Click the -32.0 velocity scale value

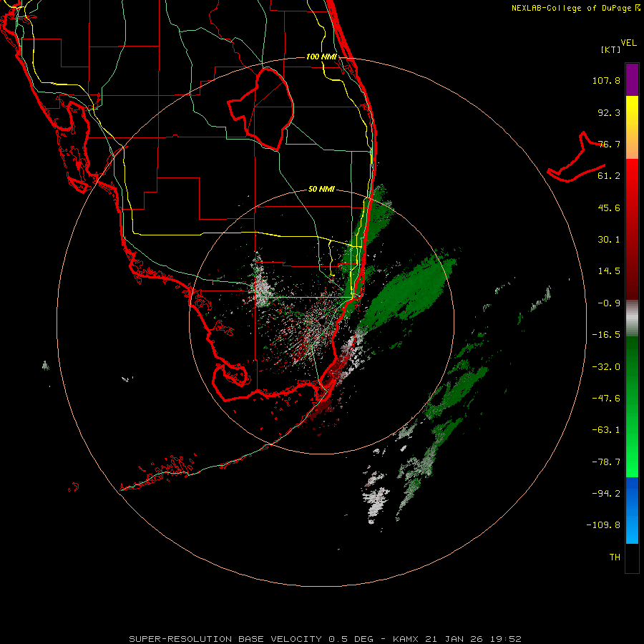(x=606, y=367)
